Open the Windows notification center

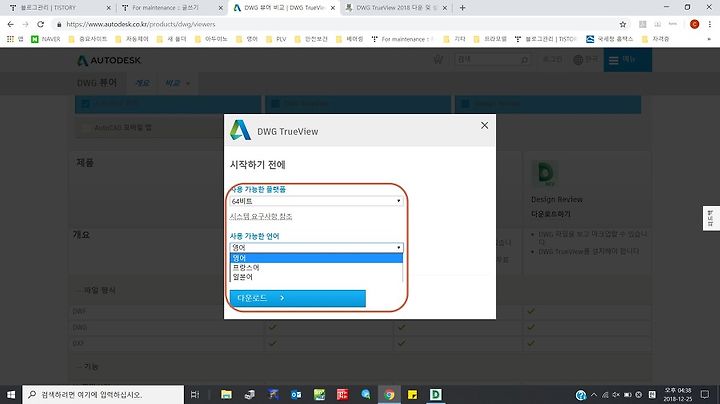pyautogui.click(x=705, y=394)
